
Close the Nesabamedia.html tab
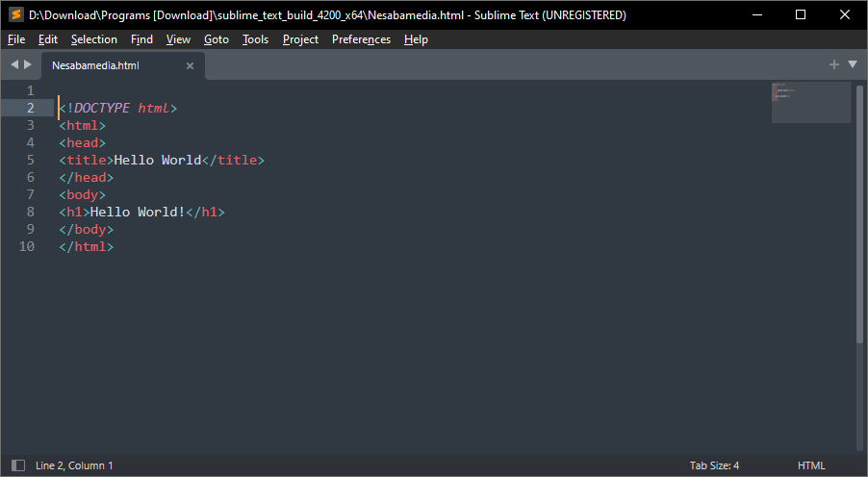click(190, 65)
